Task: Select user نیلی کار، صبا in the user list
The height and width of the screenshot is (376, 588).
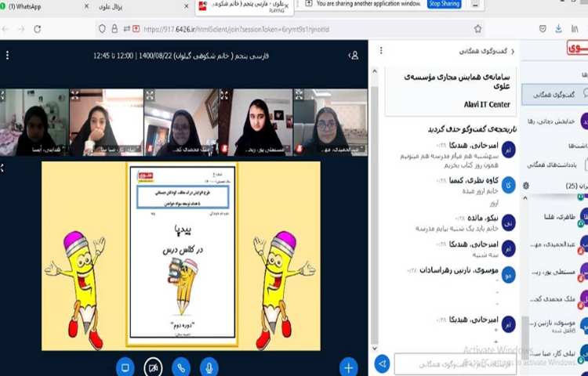Action: point(559,353)
